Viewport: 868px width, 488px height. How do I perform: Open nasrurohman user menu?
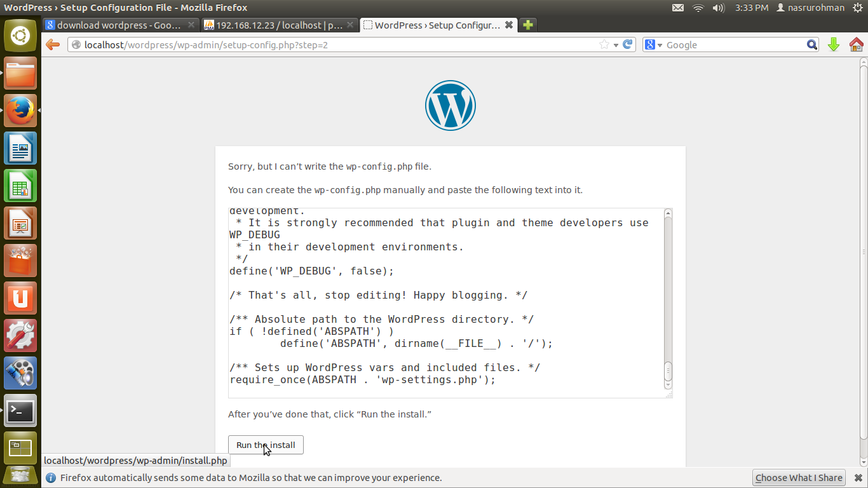(x=810, y=8)
